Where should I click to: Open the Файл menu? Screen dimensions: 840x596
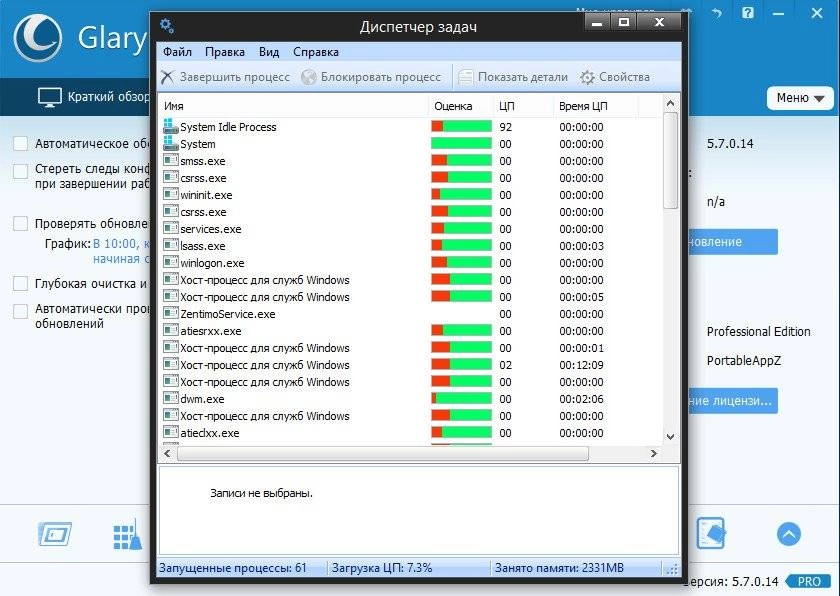[177, 52]
